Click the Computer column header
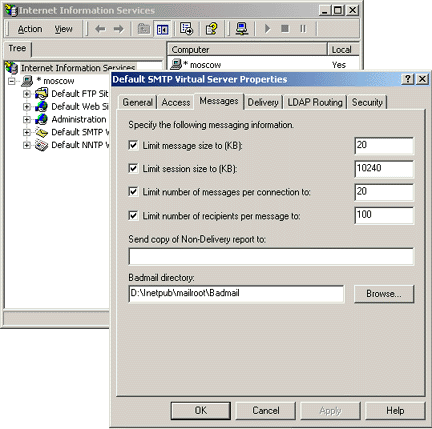Image resolution: width=432 pixels, height=429 pixels. pos(247,49)
